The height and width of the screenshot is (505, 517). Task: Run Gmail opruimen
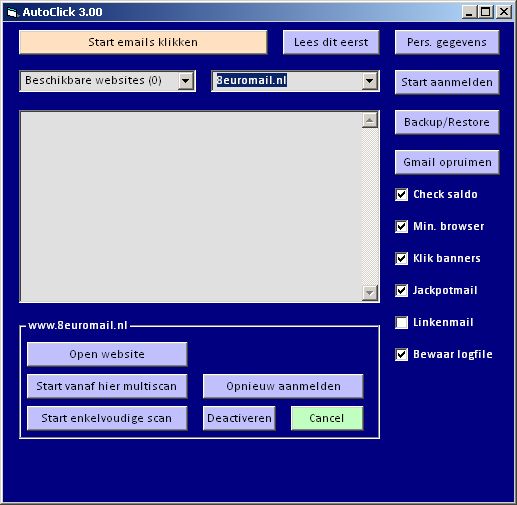[447, 162]
